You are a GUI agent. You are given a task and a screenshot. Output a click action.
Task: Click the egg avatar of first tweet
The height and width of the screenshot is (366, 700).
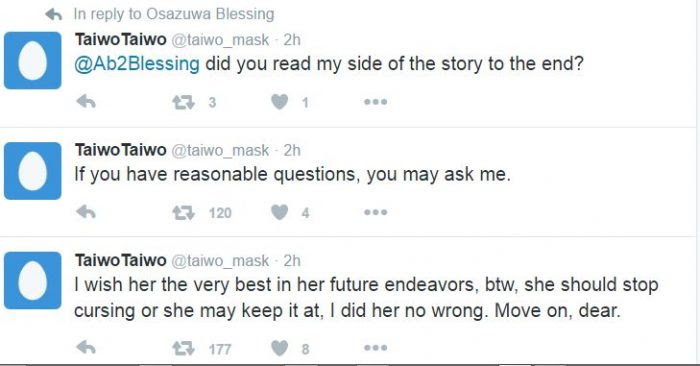click(33, 60)
